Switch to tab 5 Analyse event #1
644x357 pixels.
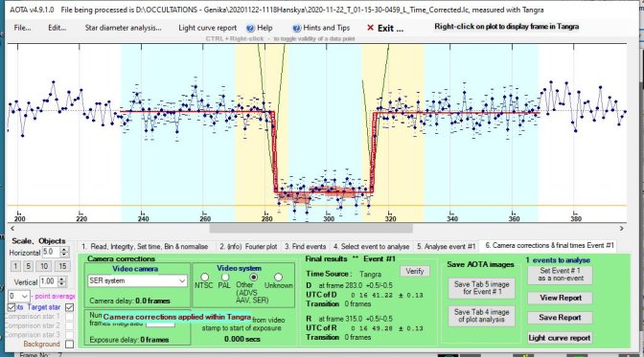pos(446,247)
